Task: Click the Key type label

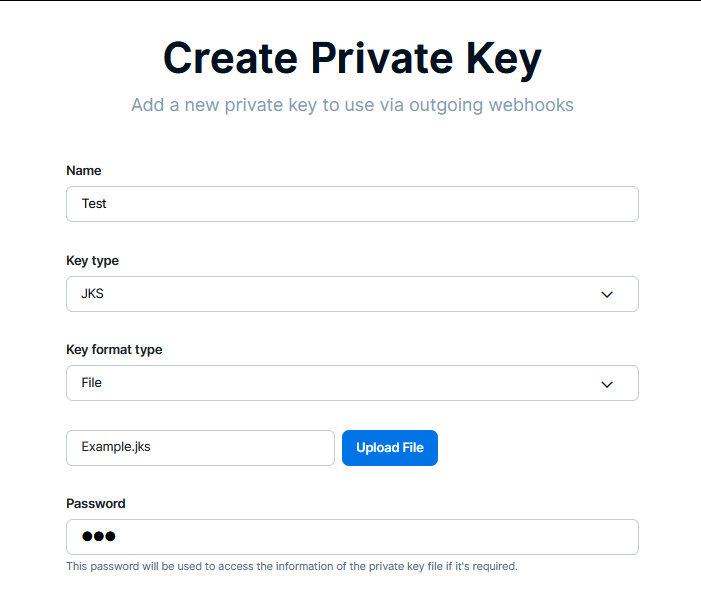Action: point(92,261)
